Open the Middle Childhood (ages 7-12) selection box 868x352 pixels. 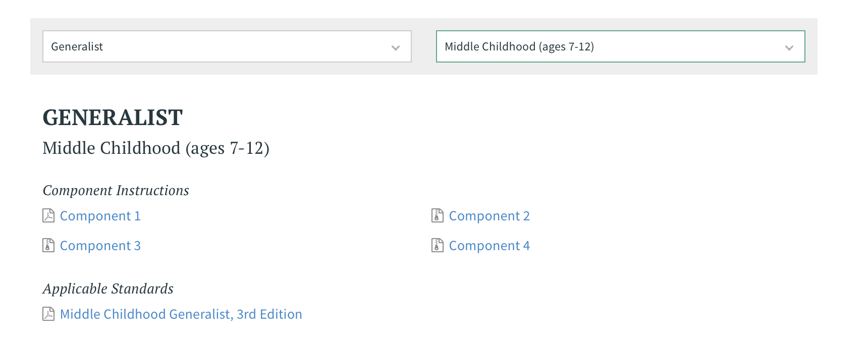point(621,46)
